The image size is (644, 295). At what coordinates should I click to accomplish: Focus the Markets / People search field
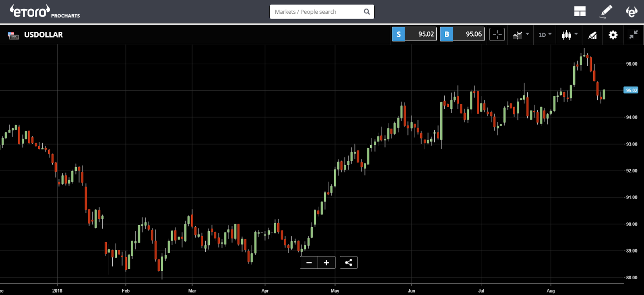tap(316, 12)
